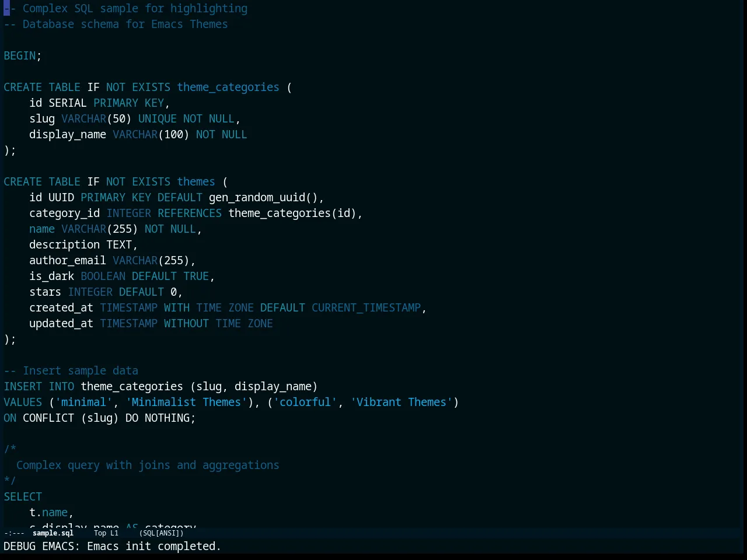Click the INSERT INTO keywords
The image size is (747, 560).
coord(39,387)
